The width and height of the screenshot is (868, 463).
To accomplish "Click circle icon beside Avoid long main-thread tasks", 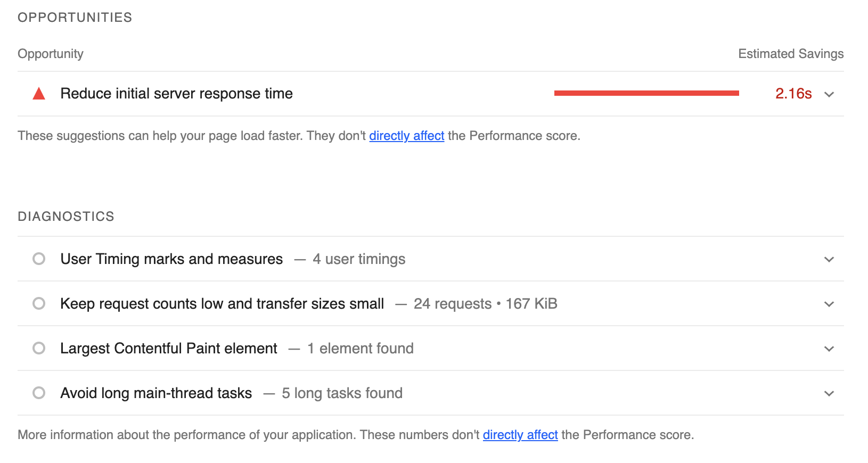I will point(39,393).
